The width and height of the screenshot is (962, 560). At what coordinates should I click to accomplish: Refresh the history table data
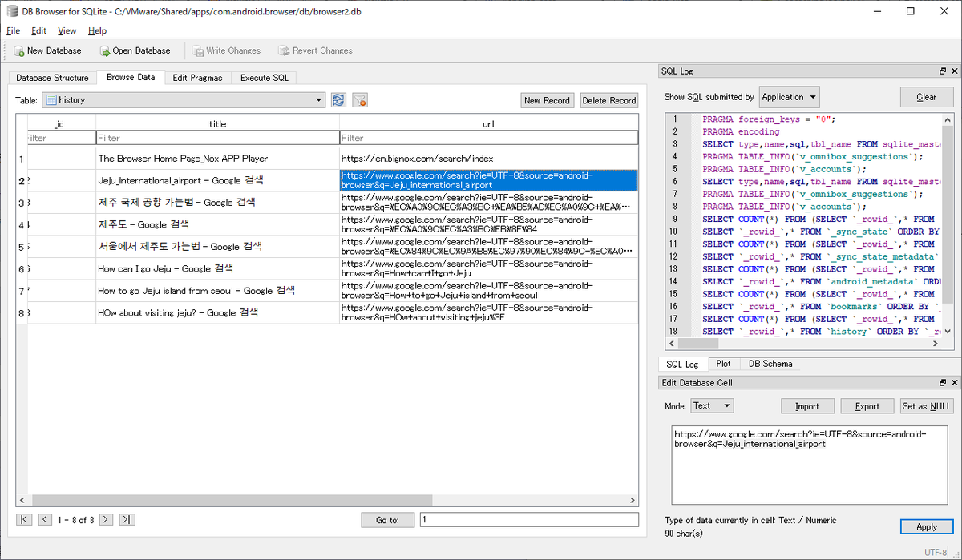click(x=338, y=99)
